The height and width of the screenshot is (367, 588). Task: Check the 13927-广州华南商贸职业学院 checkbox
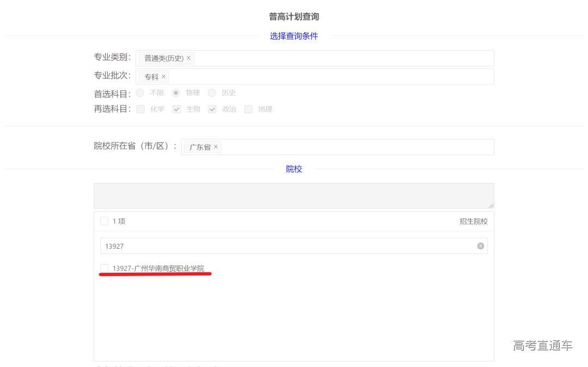click(104, 268)
